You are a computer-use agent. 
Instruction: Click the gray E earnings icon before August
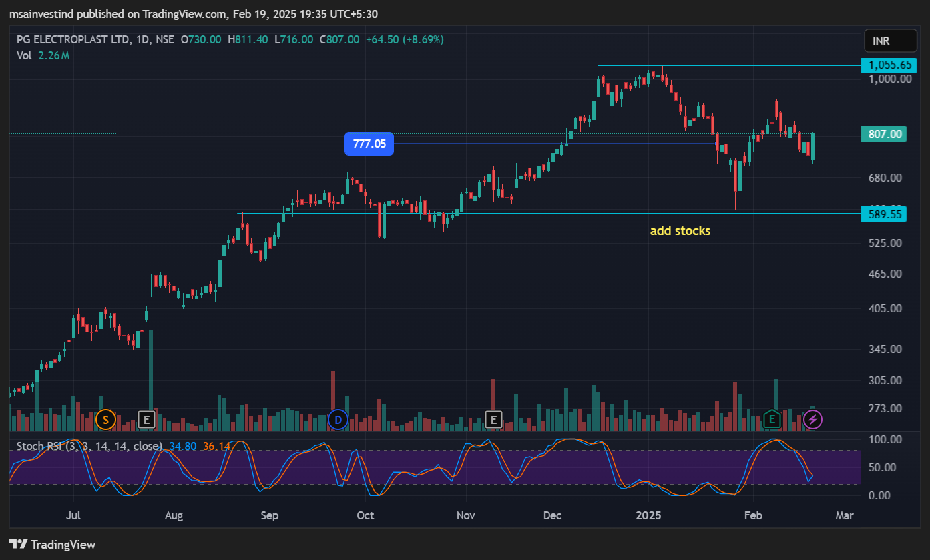tap(146, 420)
